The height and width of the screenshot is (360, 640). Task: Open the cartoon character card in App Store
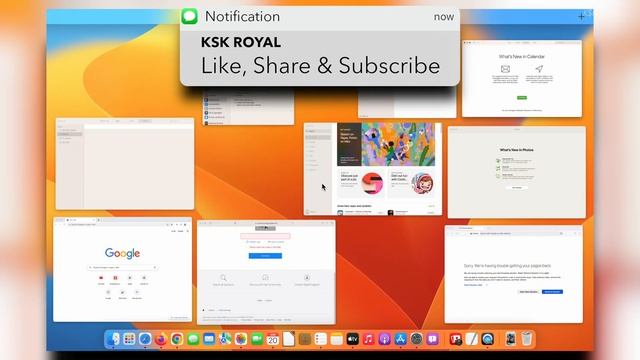tap(411, 183)
